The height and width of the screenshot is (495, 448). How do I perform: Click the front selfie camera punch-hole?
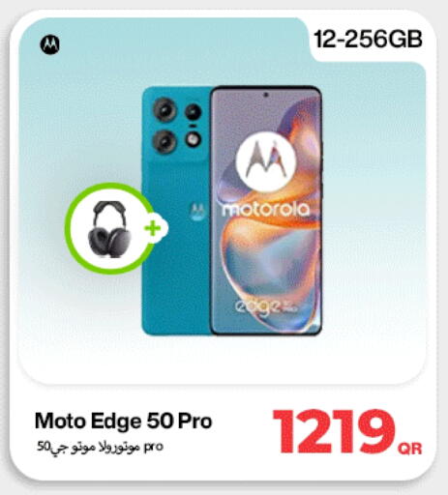(x=266, y=95)
